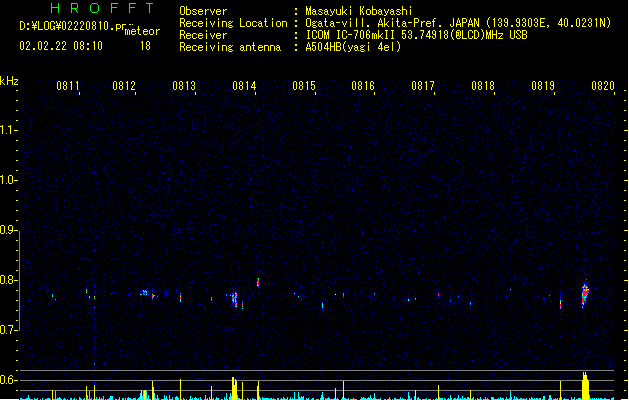Click the gray range bracket on frequency axis
The width and height of the screenshot is (629, 400).
[x=19, y=280]
